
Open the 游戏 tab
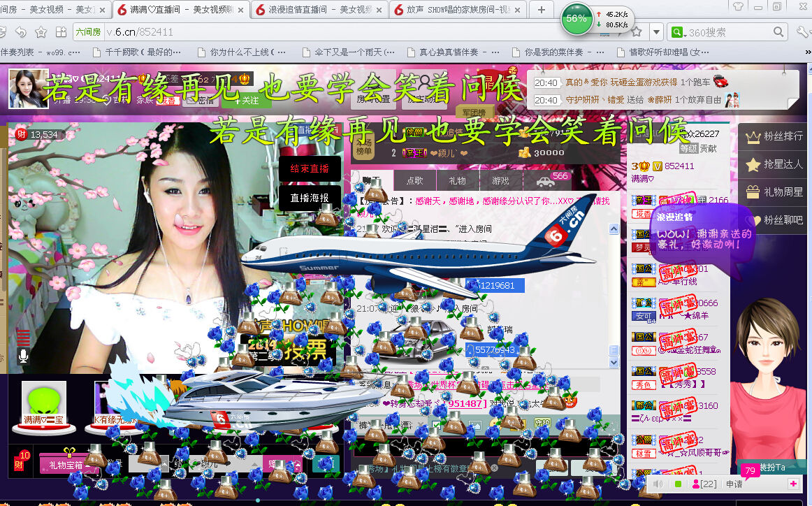[500, 180]
